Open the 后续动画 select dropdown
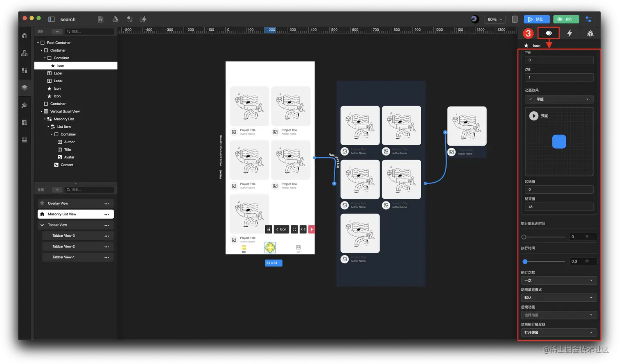The height and width of the screenshot is (364, 619). coord(559,315)
